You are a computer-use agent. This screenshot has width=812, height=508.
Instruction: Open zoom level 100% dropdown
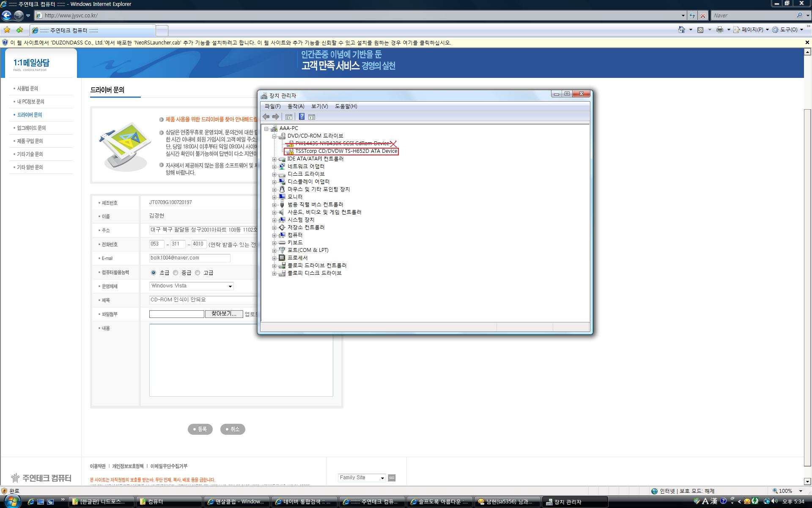click(801, 491)
